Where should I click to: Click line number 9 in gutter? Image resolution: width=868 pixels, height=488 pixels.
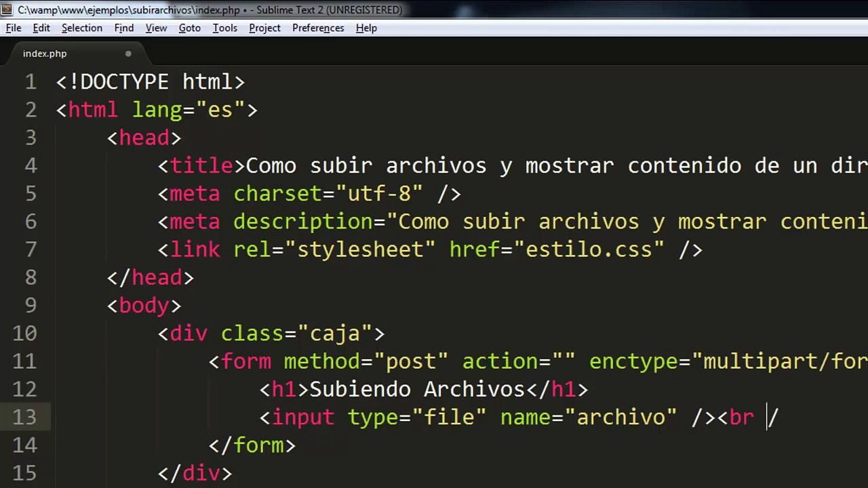click(31, 306)
